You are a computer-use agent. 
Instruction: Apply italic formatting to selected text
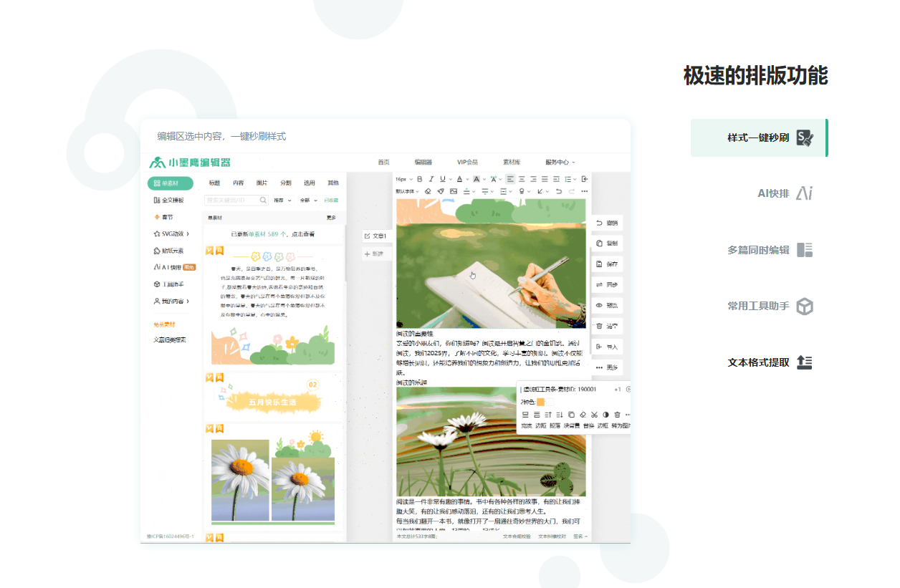(431, 179)
